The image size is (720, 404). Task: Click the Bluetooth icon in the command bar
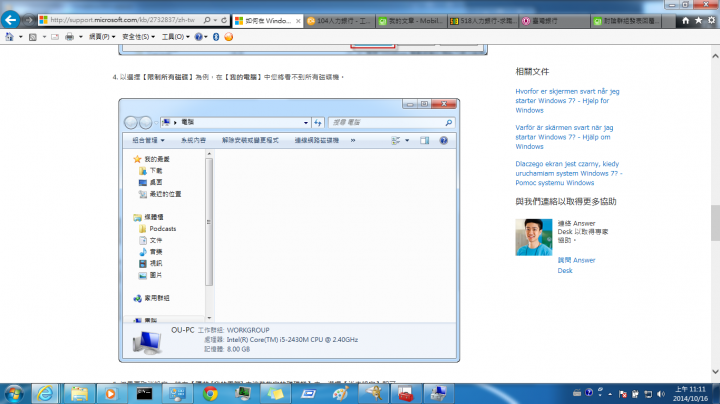point(216,37)
